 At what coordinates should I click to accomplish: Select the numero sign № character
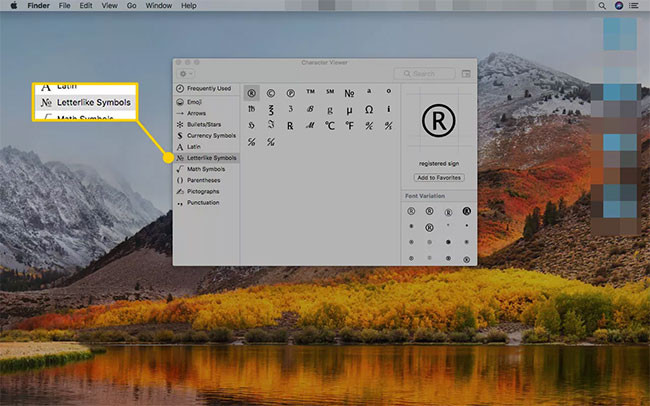click(349, 92)
